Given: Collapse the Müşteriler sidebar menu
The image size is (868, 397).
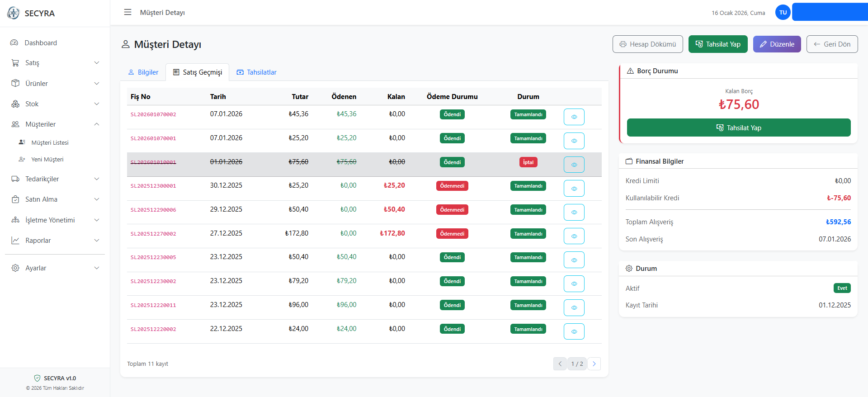Looking at the screenshot, I should click(55, 124).
